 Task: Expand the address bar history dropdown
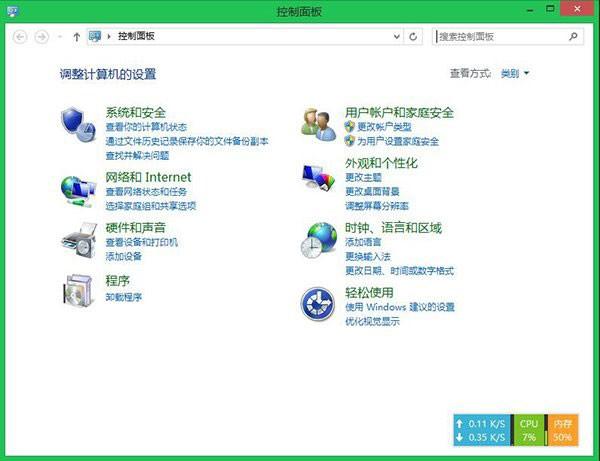coord(397,37)
